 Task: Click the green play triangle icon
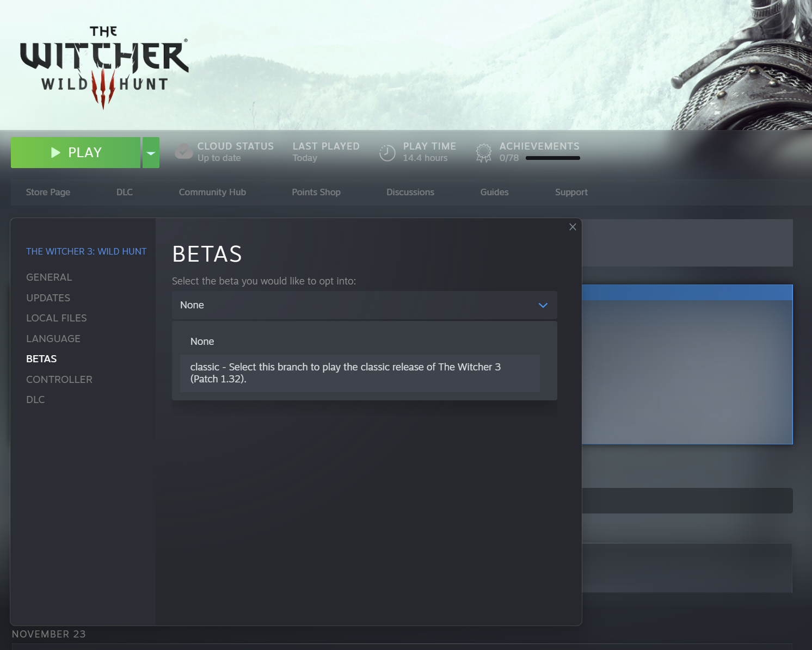pyautogui.click(x=54, y=152)
